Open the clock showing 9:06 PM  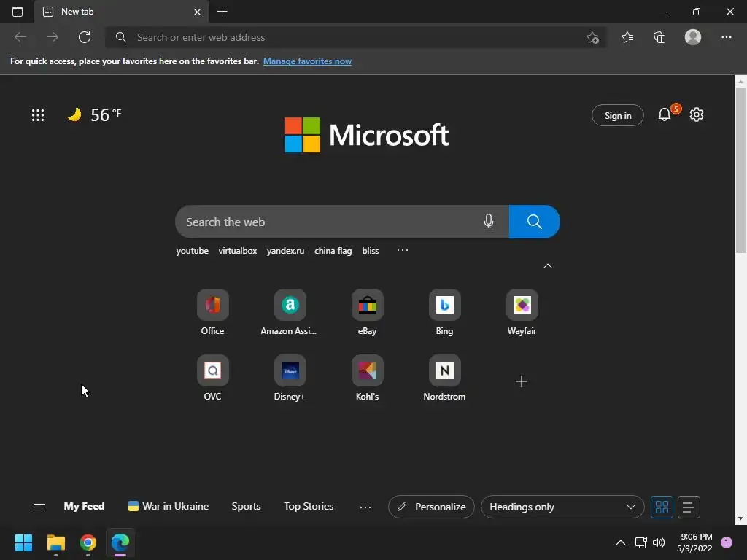694,542
